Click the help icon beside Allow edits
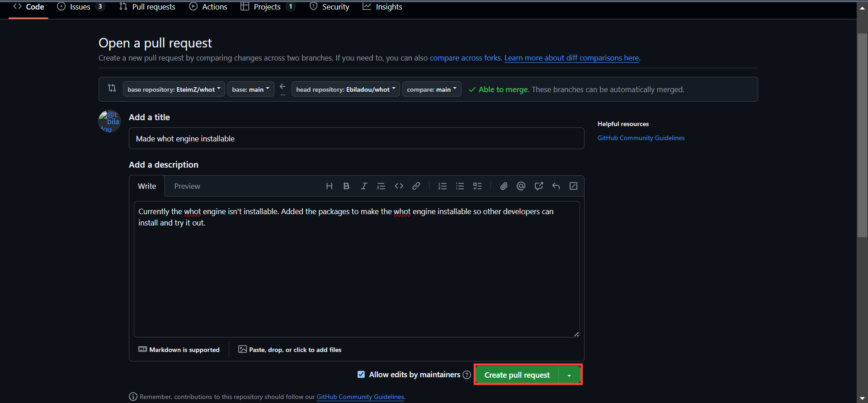Screen dimensions: 868x403 tap(467, 375)
